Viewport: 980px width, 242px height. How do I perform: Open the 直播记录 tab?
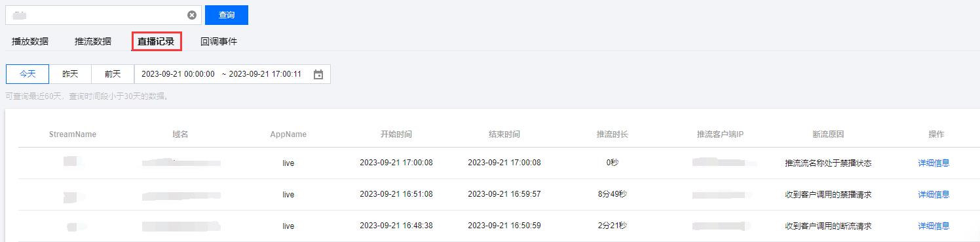[x=156, y=41]
